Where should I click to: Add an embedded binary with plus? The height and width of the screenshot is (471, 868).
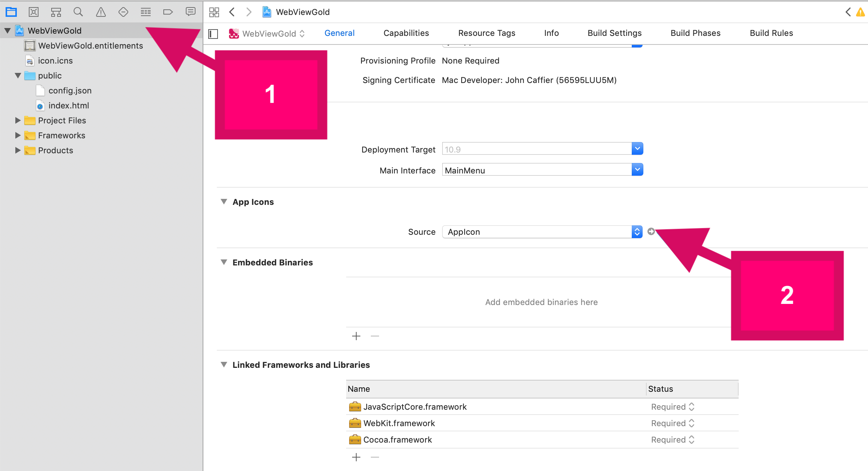(x=356, y=336)
